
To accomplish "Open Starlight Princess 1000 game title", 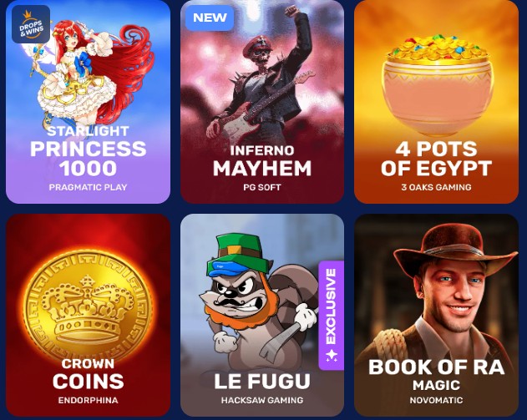I will coord(88,151).
